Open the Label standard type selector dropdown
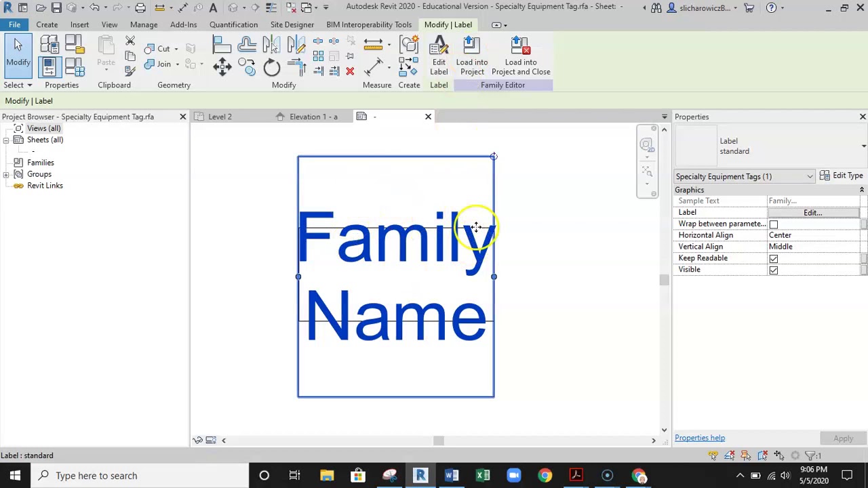The image size is (868, 488). [x=863, y=146]
